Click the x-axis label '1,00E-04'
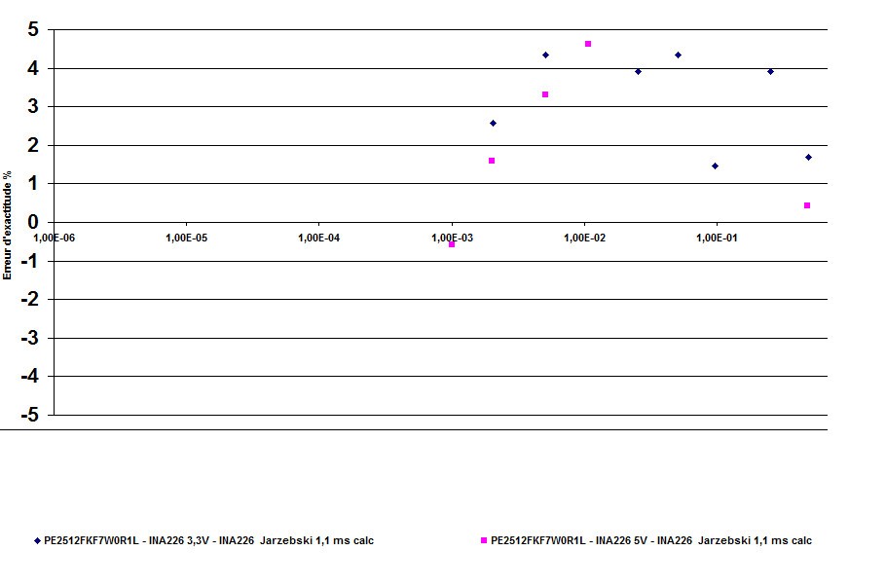886x588 pixels. (319, 239)
